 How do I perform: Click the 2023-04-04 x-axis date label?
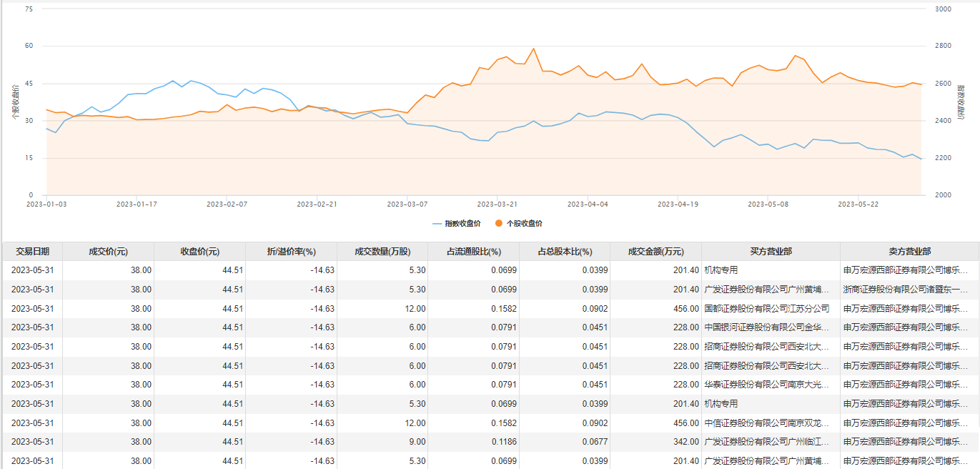588,204
